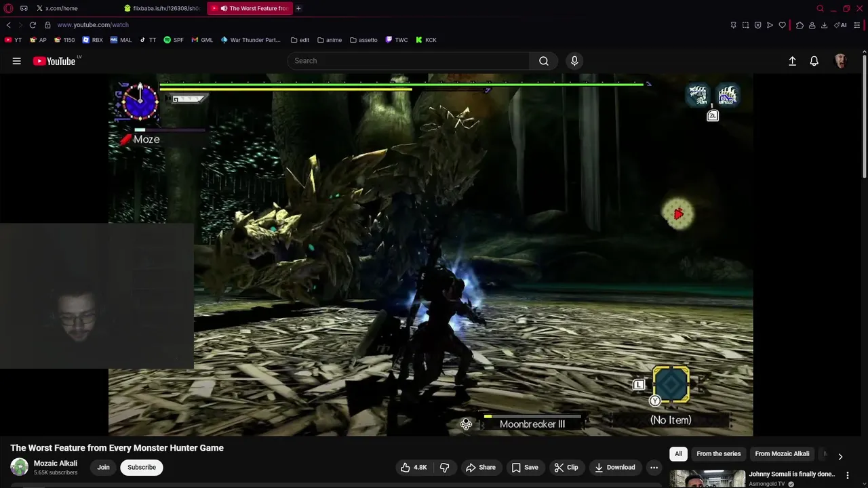Click the address bar URL

point(93,25)
